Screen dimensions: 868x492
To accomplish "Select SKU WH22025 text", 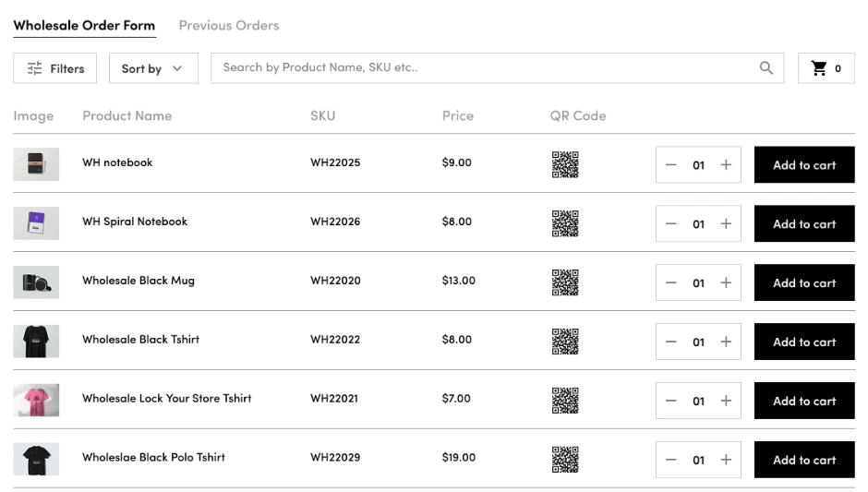I will point(335,162).
